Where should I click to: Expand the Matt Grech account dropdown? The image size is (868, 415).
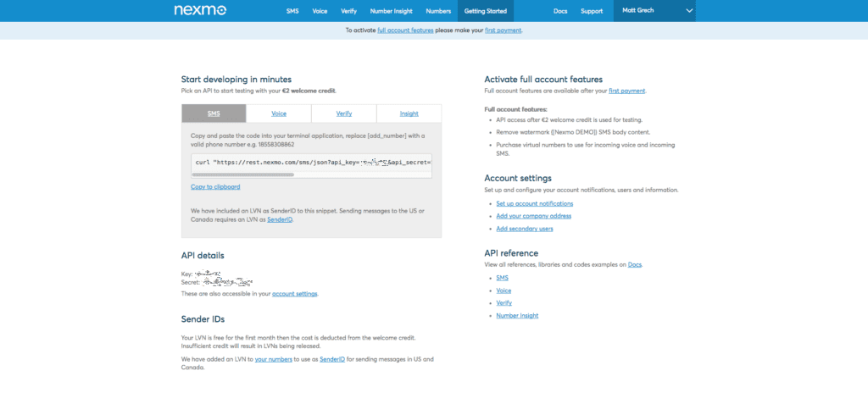click(654, 11)
